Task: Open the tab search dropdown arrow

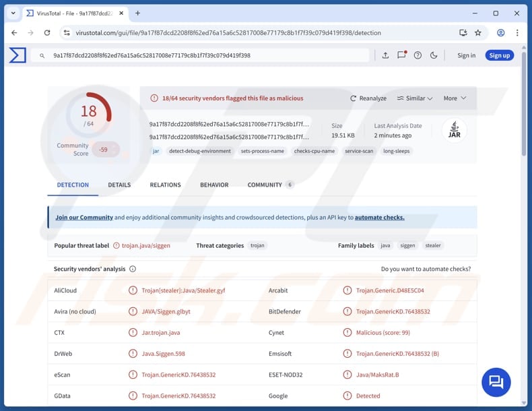Action: tap(13, 13)
